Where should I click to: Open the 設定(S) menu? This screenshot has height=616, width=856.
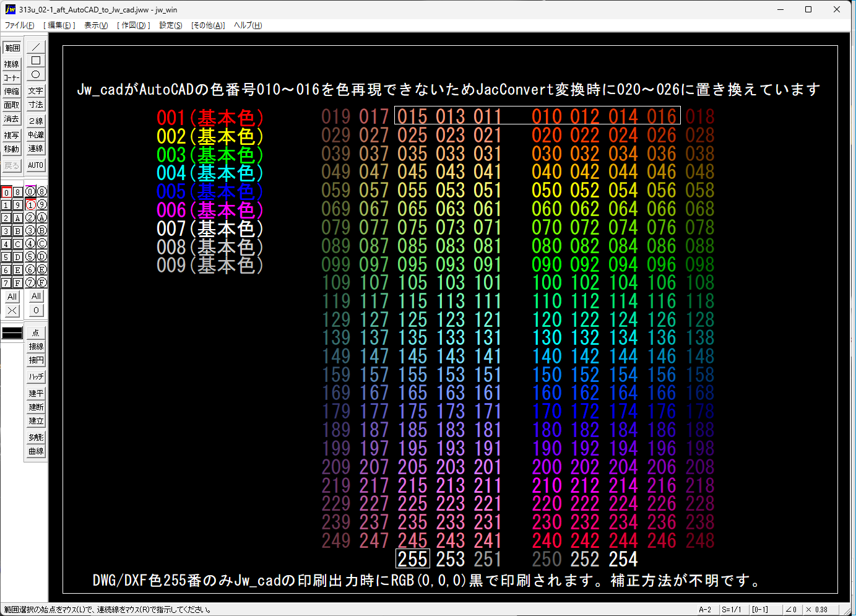point(171,25)
